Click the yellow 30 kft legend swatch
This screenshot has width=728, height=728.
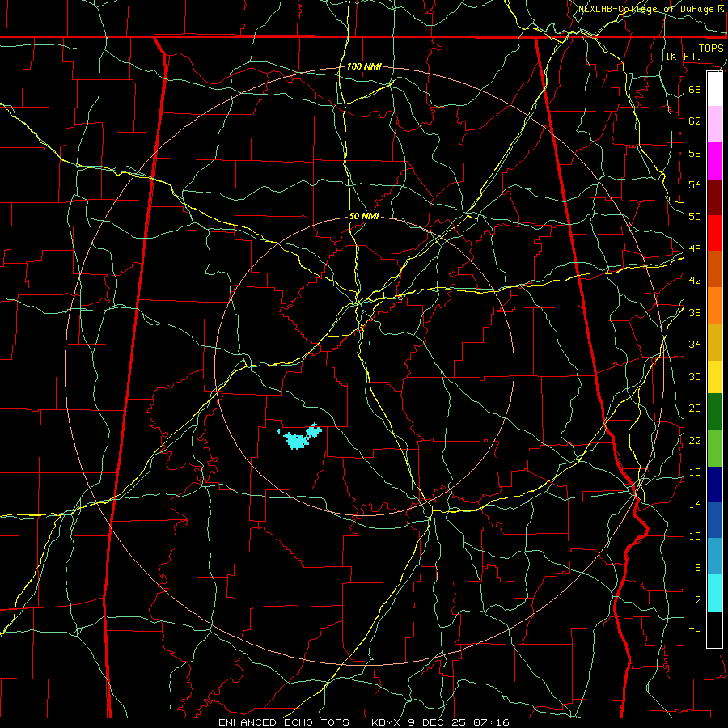coord(714,377)
